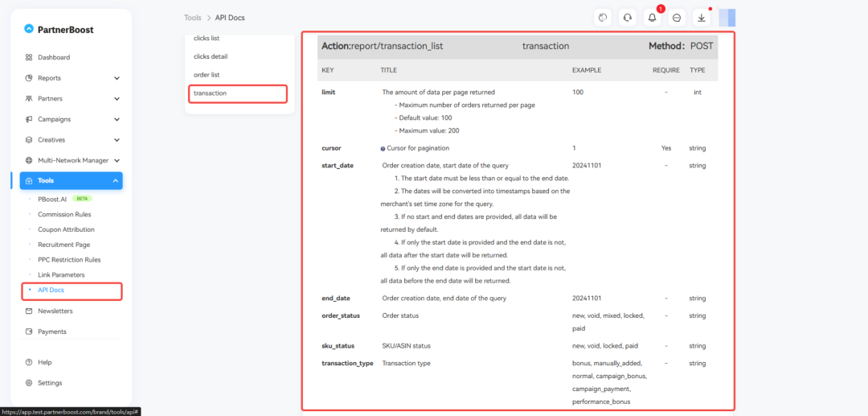The height and width of the screenshot is (416, 868).
Task: Expand the Reports menu chevron
Action: click(x=117, y=78)
